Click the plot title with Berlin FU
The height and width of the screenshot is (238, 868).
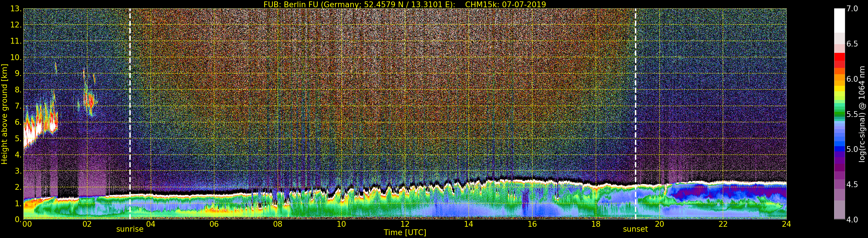(x=405, y=4)
